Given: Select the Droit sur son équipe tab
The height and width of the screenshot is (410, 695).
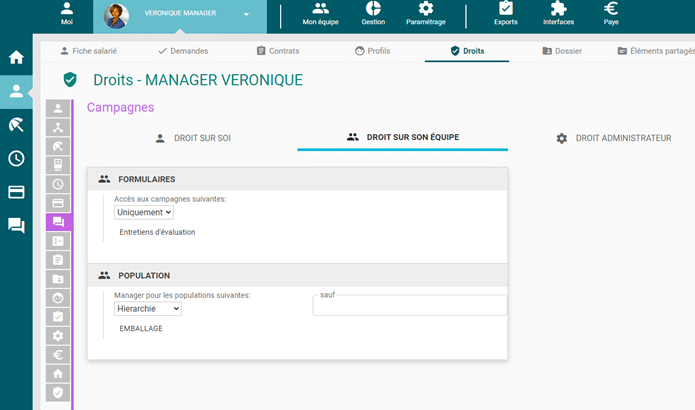Looking at the screenshot, I should click(402, 137).
